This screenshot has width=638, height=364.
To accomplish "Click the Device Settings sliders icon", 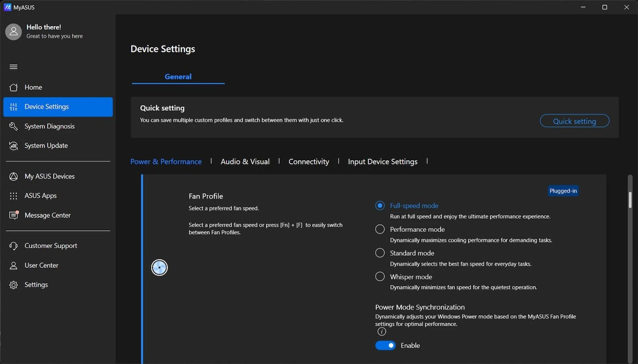I will tap(13, 107).
